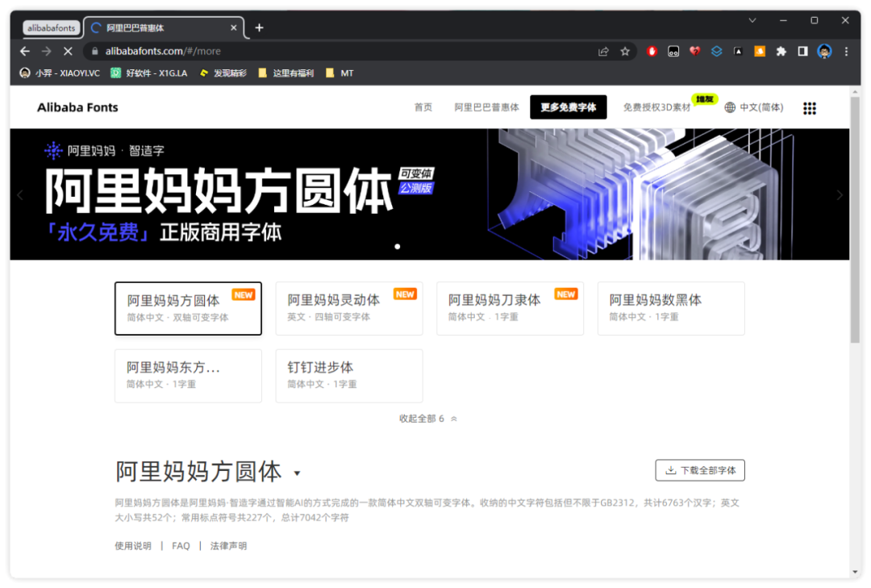The height and width of the screenshot is (588, 871).
Task: Open dropdown arrow beside 阿里妈妈方圆体 heading
Action: [x=297, y=473]
